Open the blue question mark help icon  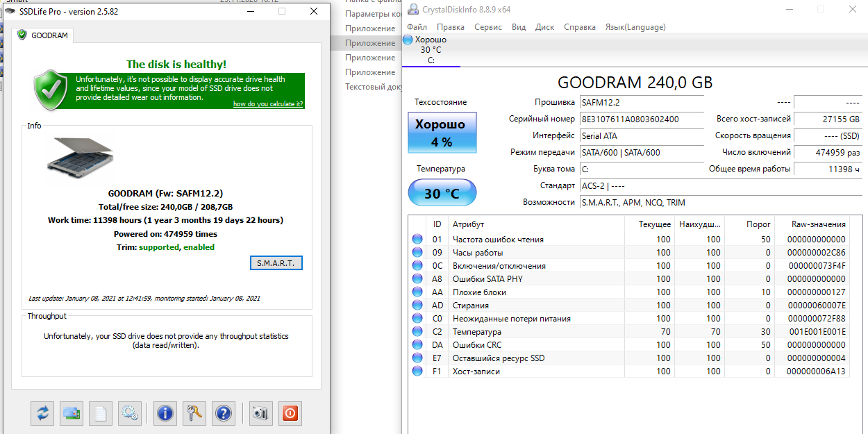click(224, 413)
